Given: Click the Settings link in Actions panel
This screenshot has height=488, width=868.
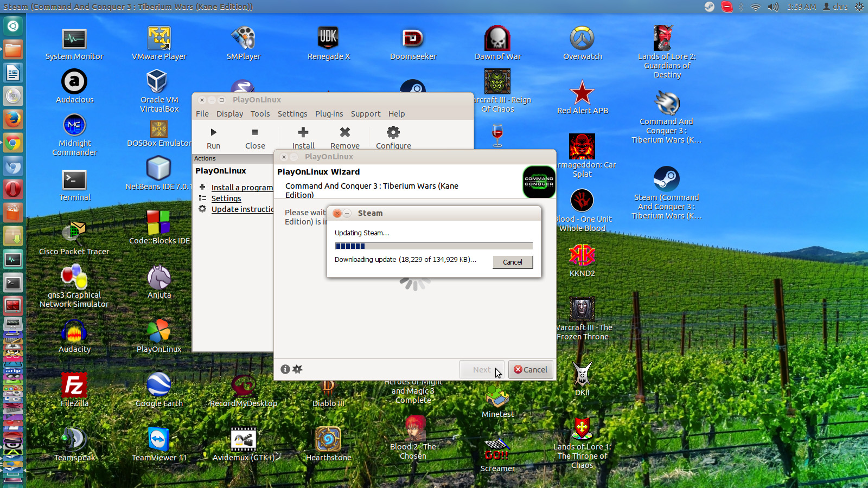Looking at the screenshot, I should pyautogui.click(x=226, y=198).
